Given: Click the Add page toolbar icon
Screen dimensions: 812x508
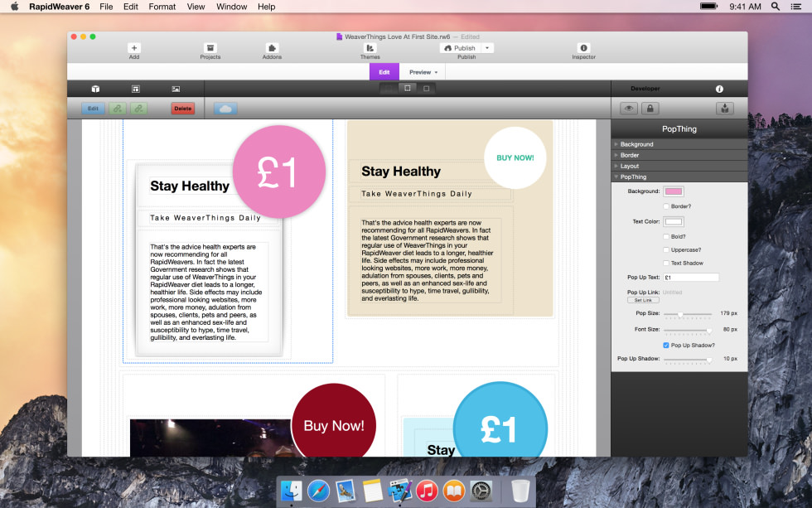Looking at the screenshot, I should (x=134, y=48).
